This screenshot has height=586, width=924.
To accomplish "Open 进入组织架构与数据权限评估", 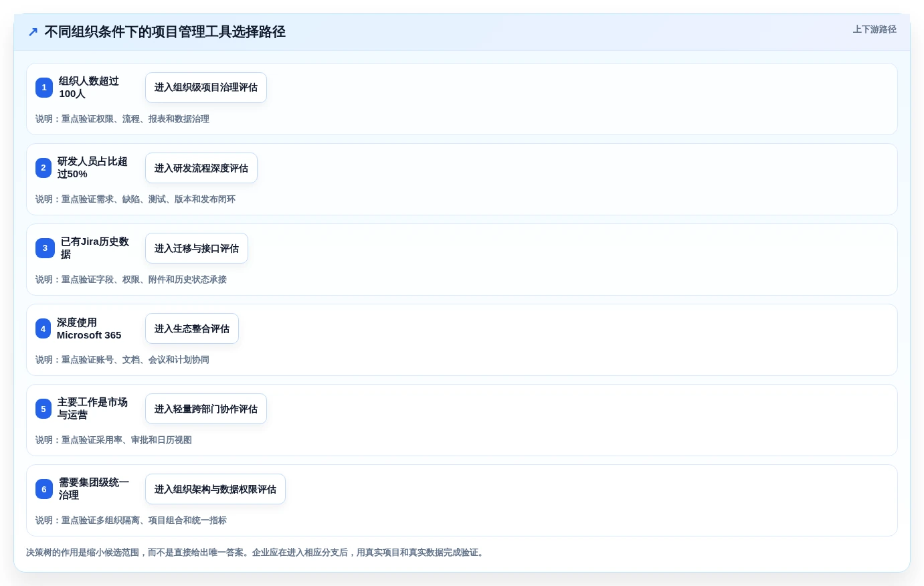I will click(215, 489).
